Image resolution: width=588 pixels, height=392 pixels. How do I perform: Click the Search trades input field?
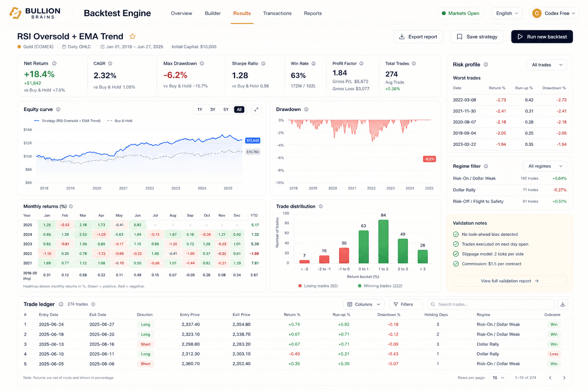491,304
